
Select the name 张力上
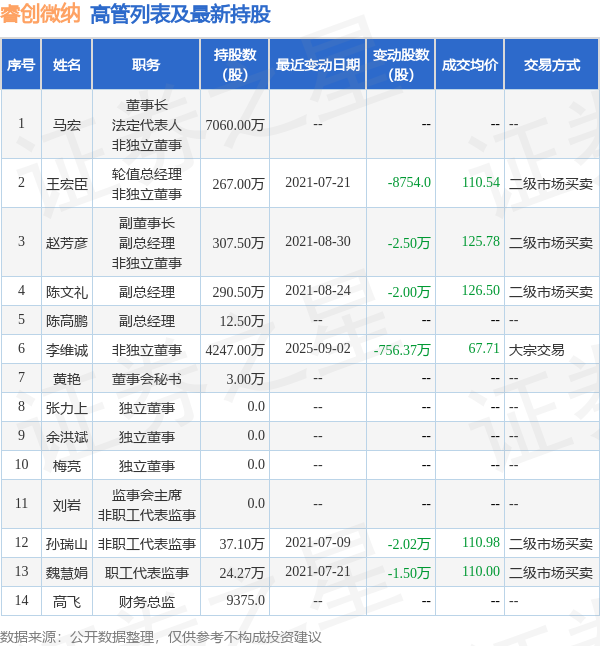(x=66, y=408)
